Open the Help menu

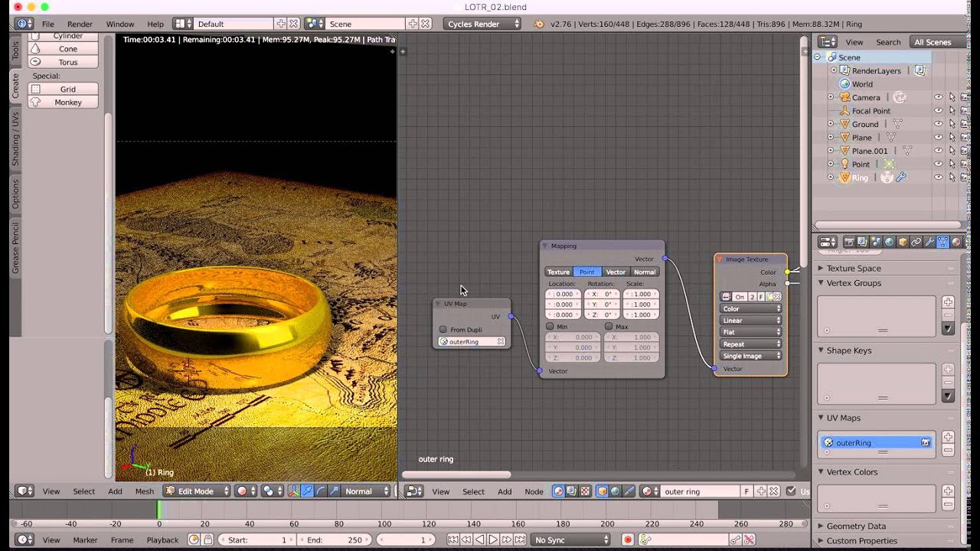(155, 24)
